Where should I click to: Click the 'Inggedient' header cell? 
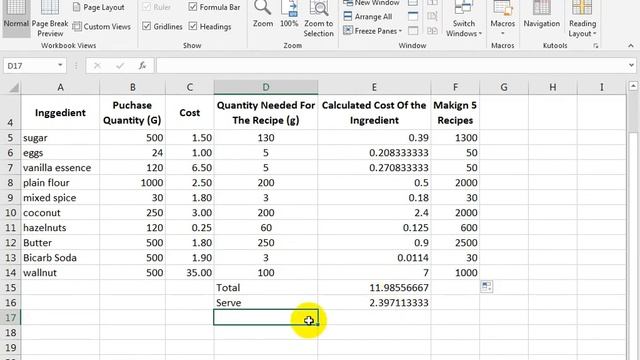pos(60,113)
